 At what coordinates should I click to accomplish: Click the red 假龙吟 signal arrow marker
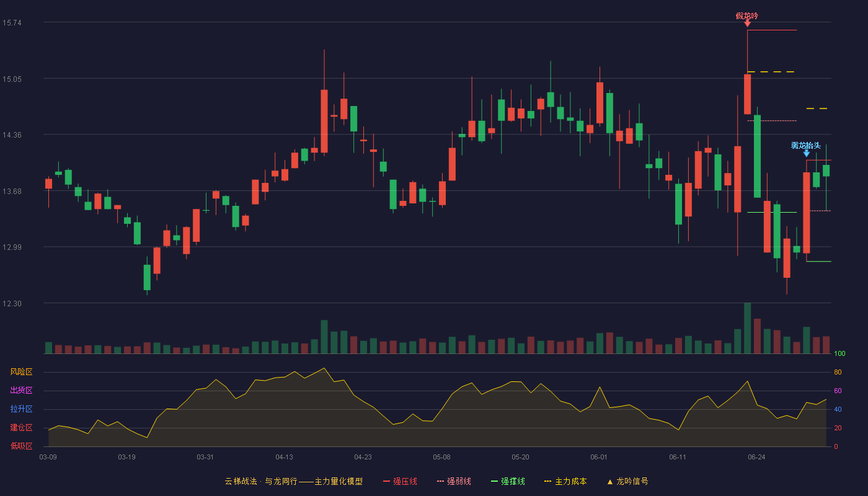click(747, 24)
